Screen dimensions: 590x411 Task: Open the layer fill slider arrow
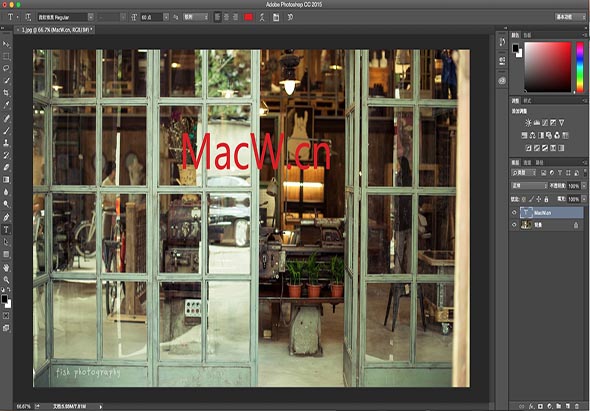coord(583,199)
